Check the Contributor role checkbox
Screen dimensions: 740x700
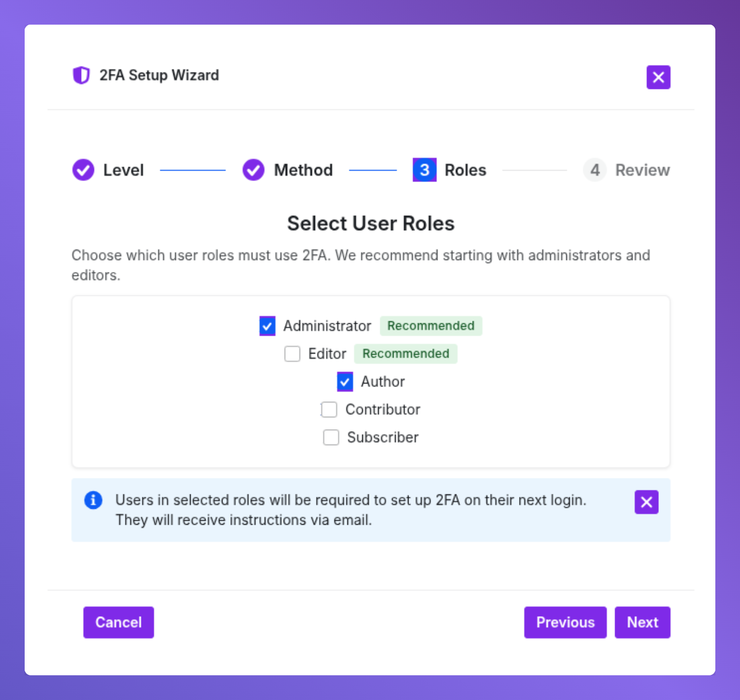click(x=329, y=410)
